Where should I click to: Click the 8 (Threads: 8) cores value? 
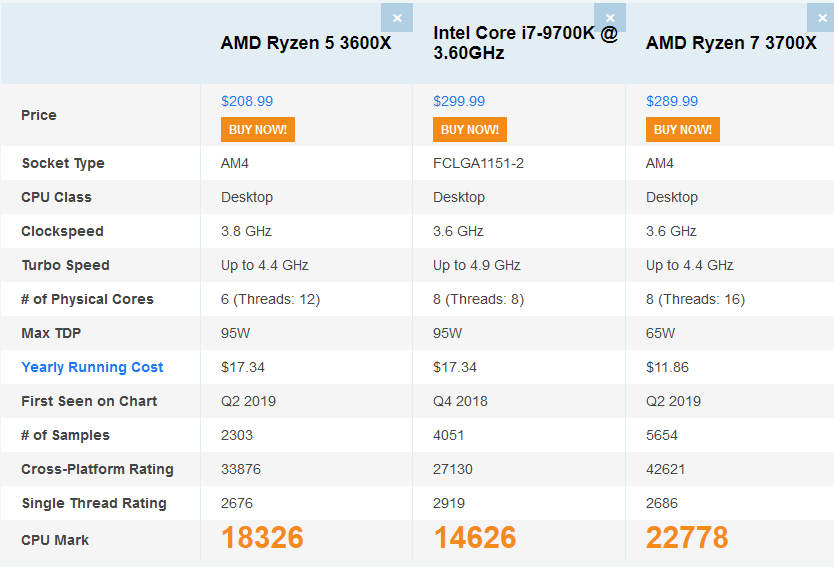click(478, 299)
